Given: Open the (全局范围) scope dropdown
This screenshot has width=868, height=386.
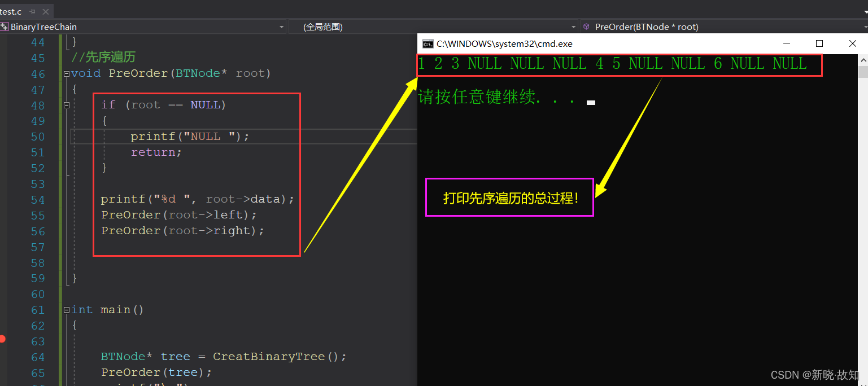Looking at the screenshot, I should coord(573,27).
